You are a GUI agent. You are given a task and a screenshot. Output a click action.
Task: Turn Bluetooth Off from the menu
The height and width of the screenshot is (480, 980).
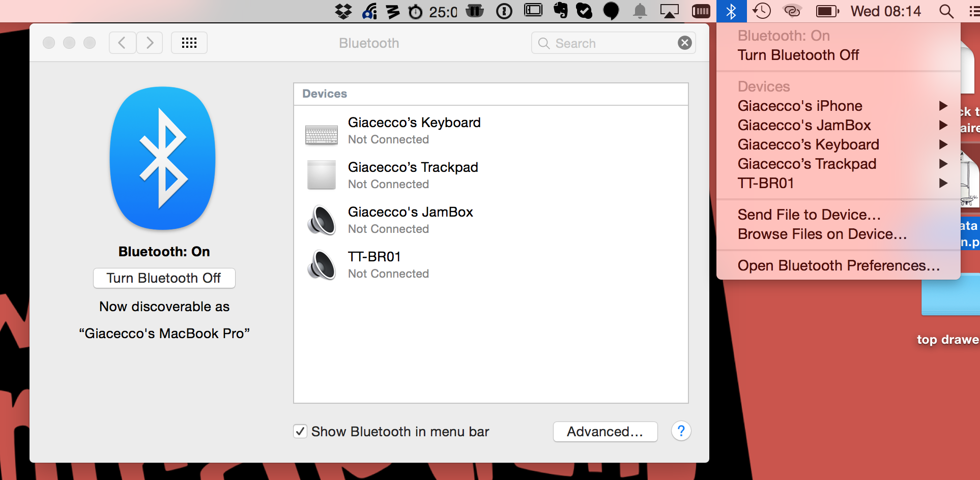pyautogui.click(x=798, y=55)
